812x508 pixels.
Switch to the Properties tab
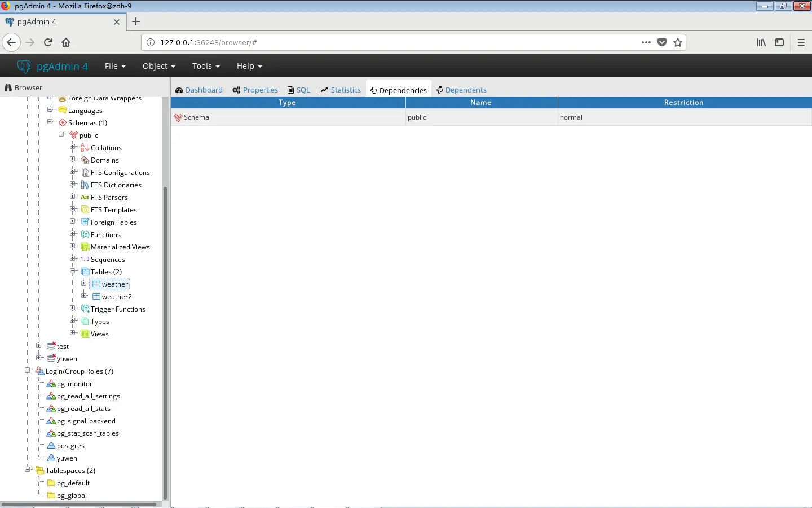tap(255, 90)
